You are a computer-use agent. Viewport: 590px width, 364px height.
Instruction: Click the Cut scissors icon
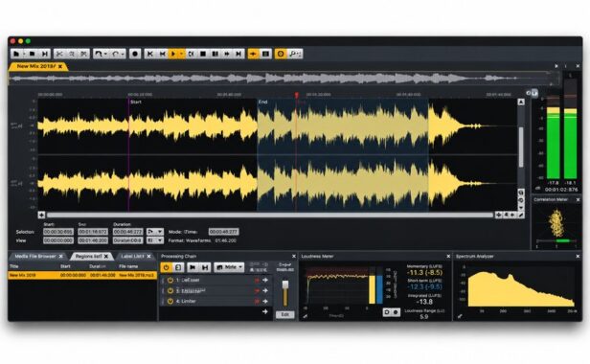pyautogui.click(x=59, y=54)
